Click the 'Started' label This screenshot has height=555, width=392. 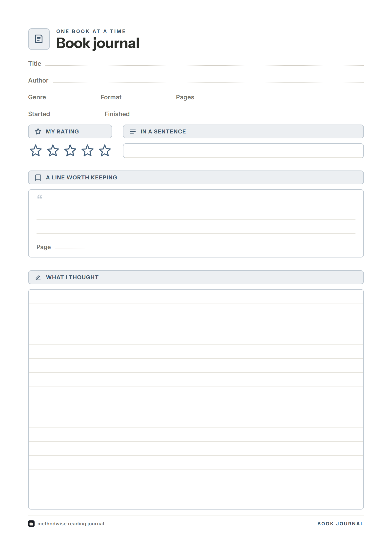pyautogui.click(x=39, y=114)
